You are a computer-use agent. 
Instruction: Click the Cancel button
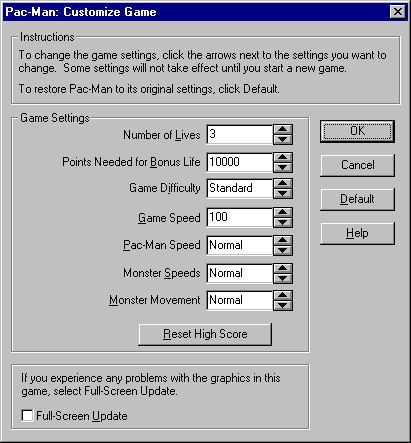tap(357, 165)
